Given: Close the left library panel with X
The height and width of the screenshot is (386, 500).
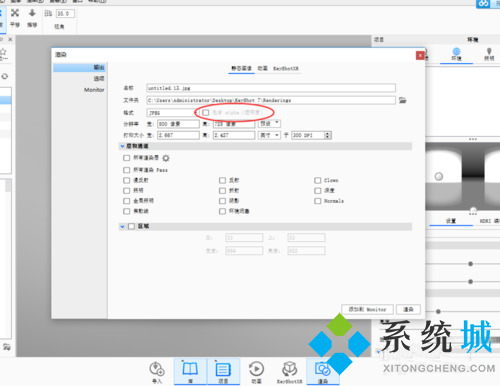Looking at the screenshot, I should (x=10, y=39).
